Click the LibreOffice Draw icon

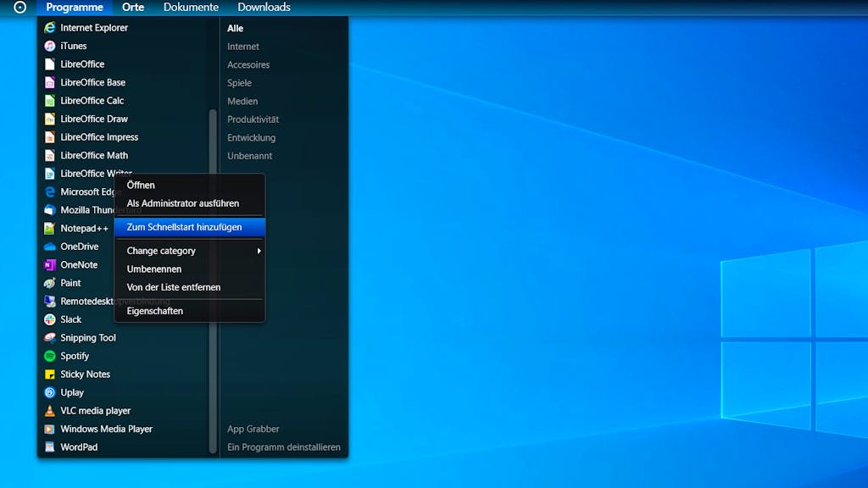[50, 119]
